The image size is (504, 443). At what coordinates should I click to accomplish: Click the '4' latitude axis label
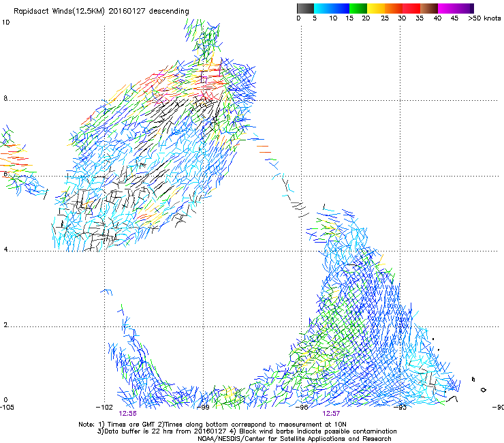point(5,249)
